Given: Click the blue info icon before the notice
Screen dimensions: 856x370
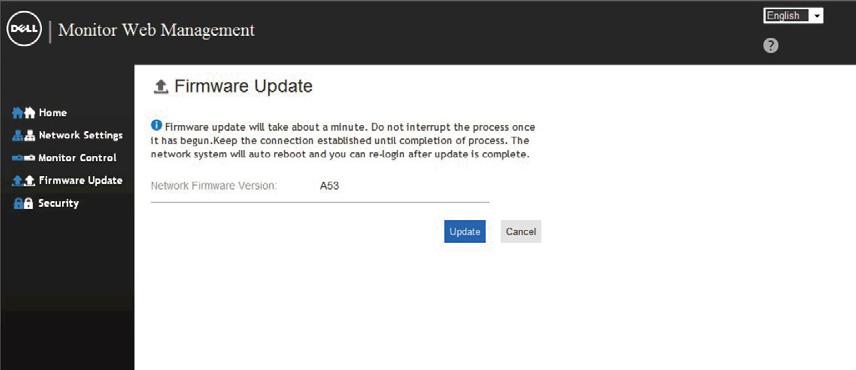Looking at the screenshot, I should pyautogui.click(x=156, y=126).
